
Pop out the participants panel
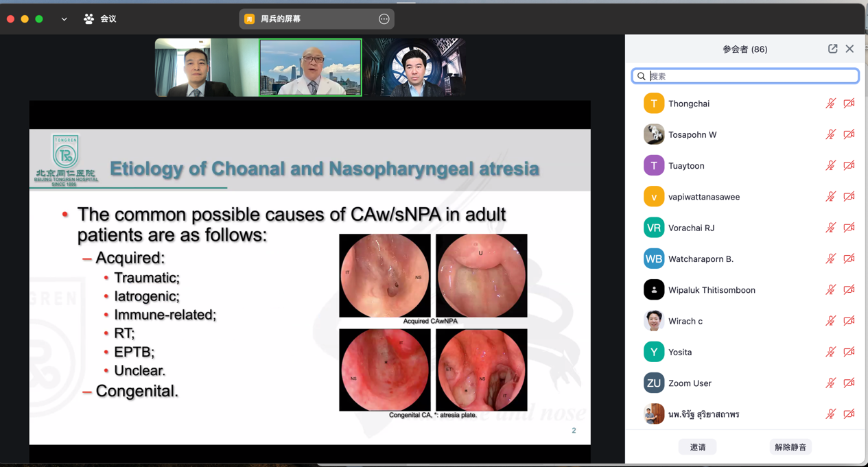(832, 49)
